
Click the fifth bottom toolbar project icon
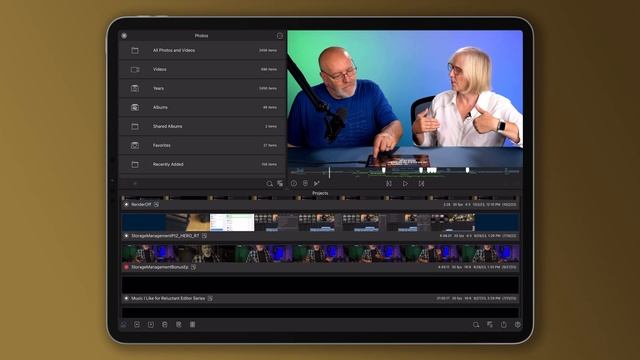(x=179, y=324)
